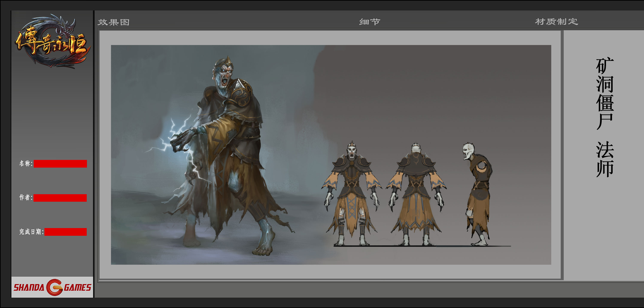Click the vertical title 矿洞僵尸 法师
This screenshot has width=644, height=308.
[605, 117]
